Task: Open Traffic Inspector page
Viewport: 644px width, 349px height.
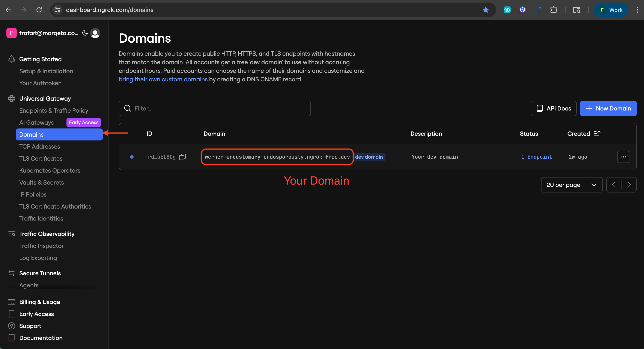Action: (41, 246)
